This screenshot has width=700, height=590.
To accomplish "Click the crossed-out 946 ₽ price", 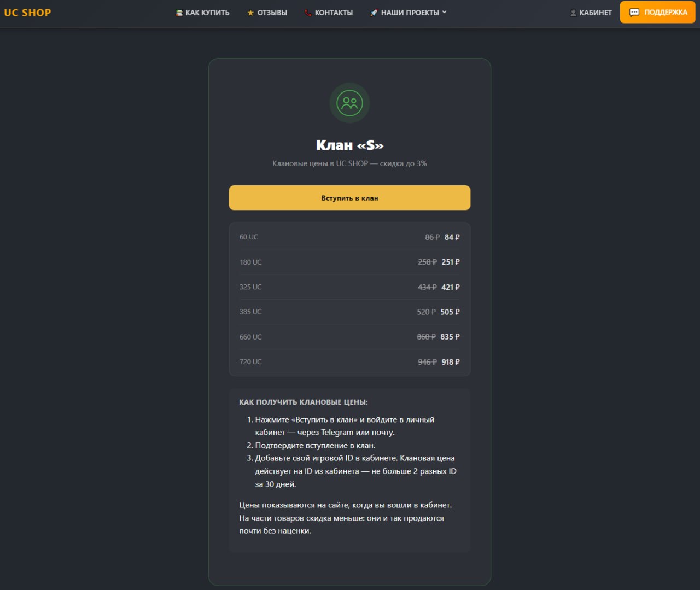I will [428, 362].
